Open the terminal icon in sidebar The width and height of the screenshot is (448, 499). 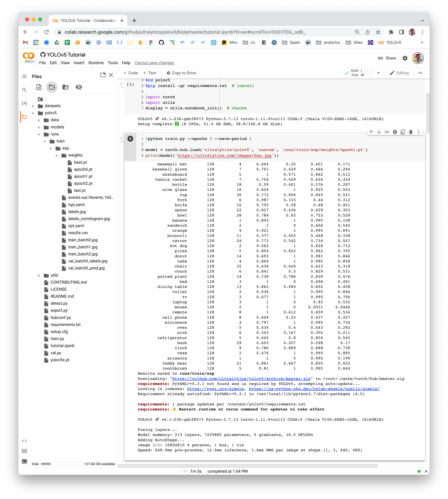coord(24,462)
